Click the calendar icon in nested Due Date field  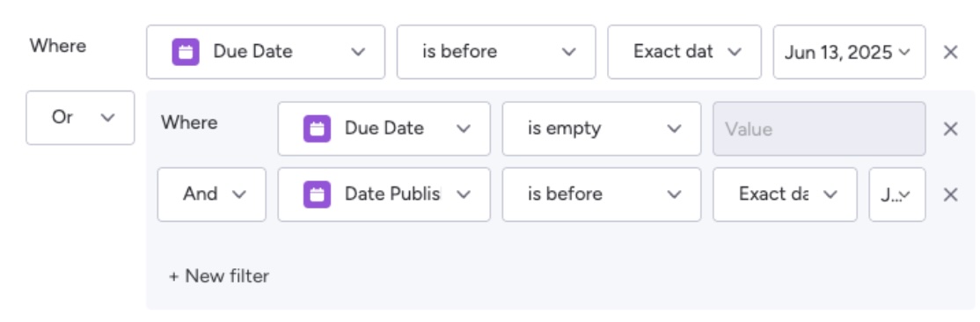pos(317,128)
